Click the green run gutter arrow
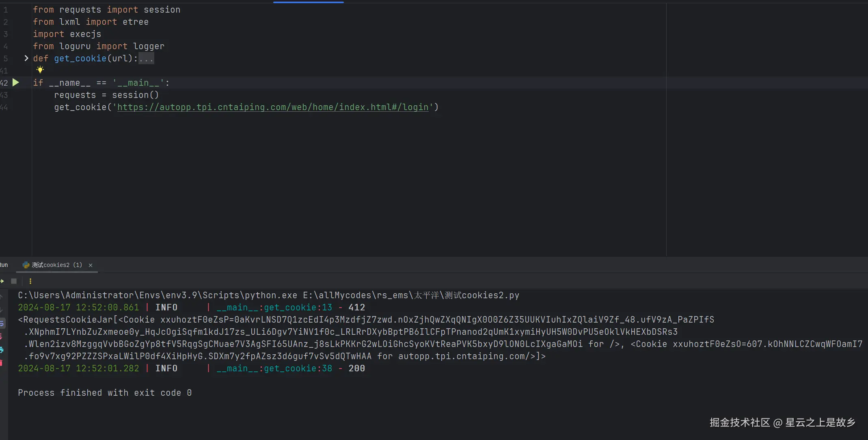The image size is (868, 440). tap(15, 82)
